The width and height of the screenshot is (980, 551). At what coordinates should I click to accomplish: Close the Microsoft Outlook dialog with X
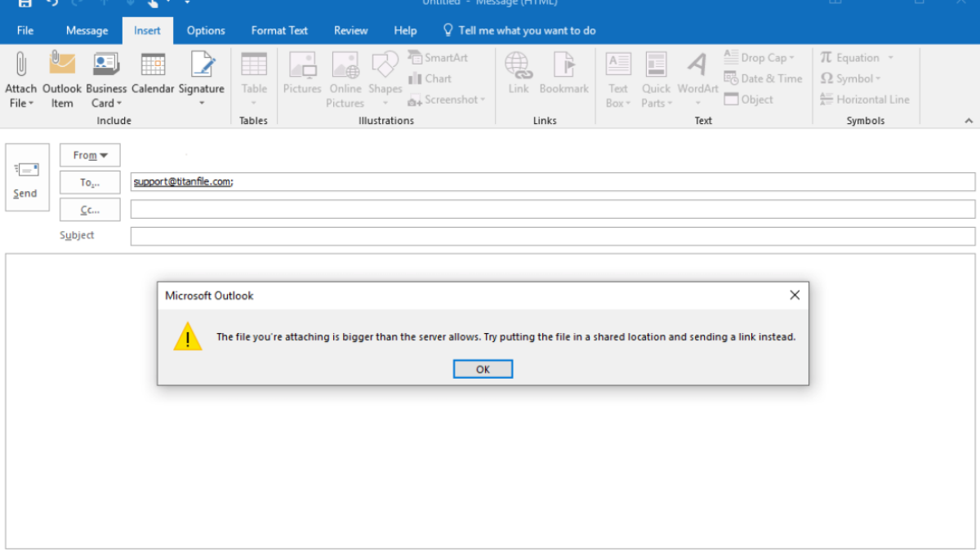coord(795,295)
